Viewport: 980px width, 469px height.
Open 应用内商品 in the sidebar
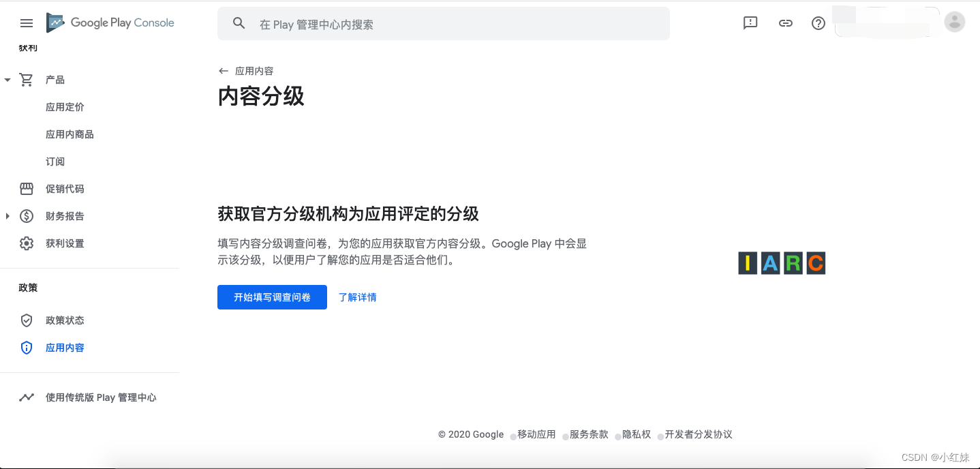click(x=70, y=134)
